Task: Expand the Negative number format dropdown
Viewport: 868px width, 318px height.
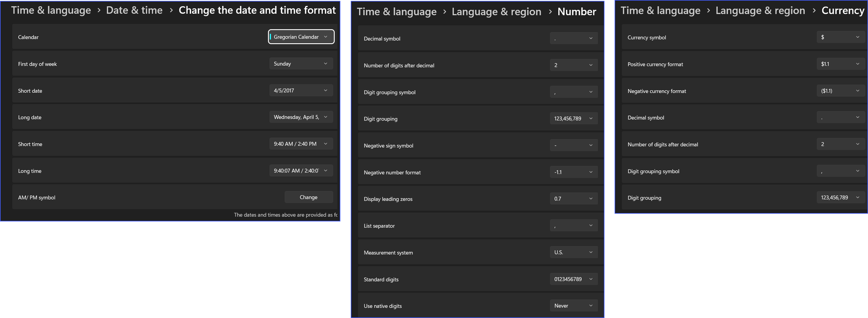Action: 574,172
